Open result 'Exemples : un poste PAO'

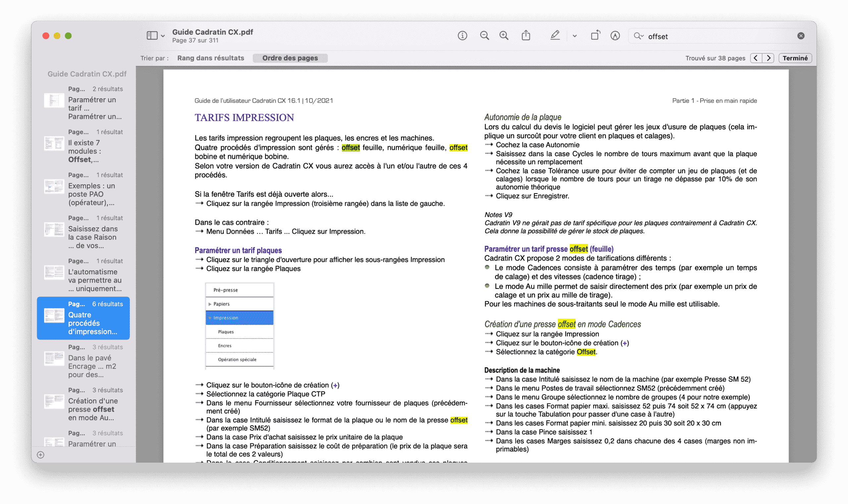point(83,189)
